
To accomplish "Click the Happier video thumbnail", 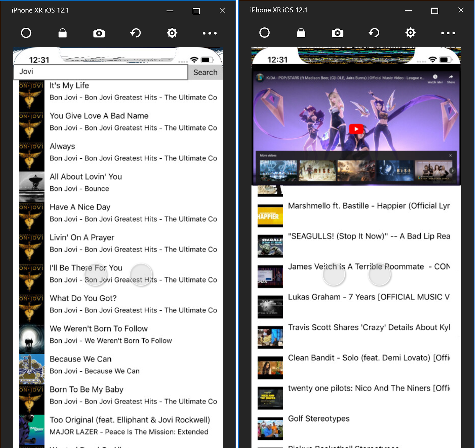I will pos(270,216).
